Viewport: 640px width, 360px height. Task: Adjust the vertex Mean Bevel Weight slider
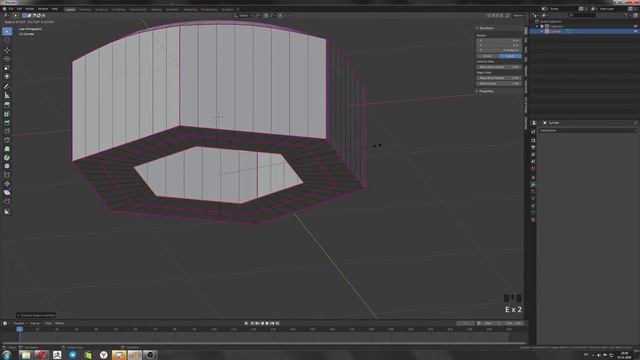(499, 67)
